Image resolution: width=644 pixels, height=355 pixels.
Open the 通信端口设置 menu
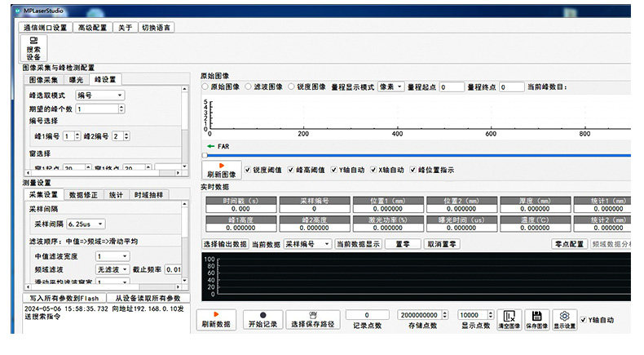pos(45,28)
